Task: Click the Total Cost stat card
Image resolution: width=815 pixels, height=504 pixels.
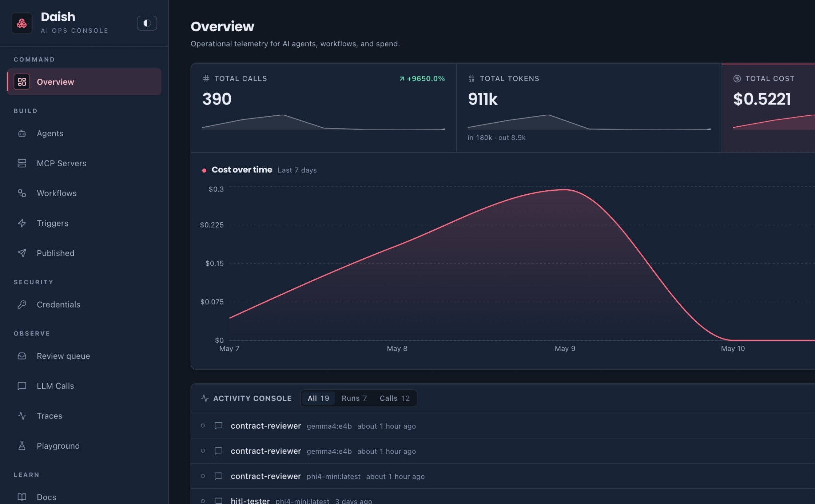Action: pos(768,108)
